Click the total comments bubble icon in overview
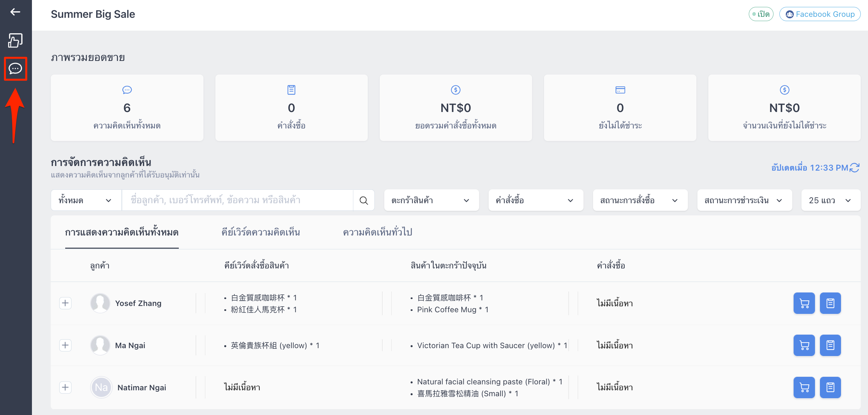 point(127,90)
